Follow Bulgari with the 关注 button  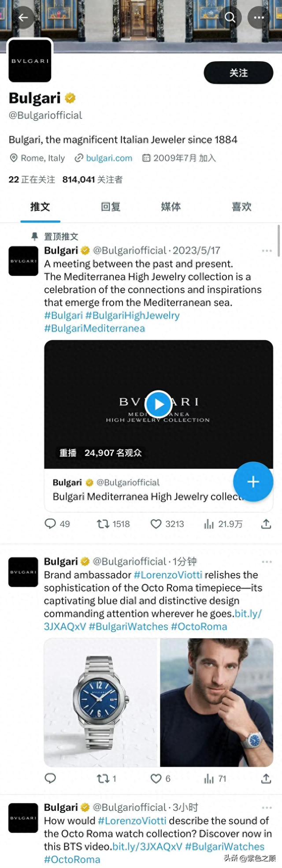point(238,73)
